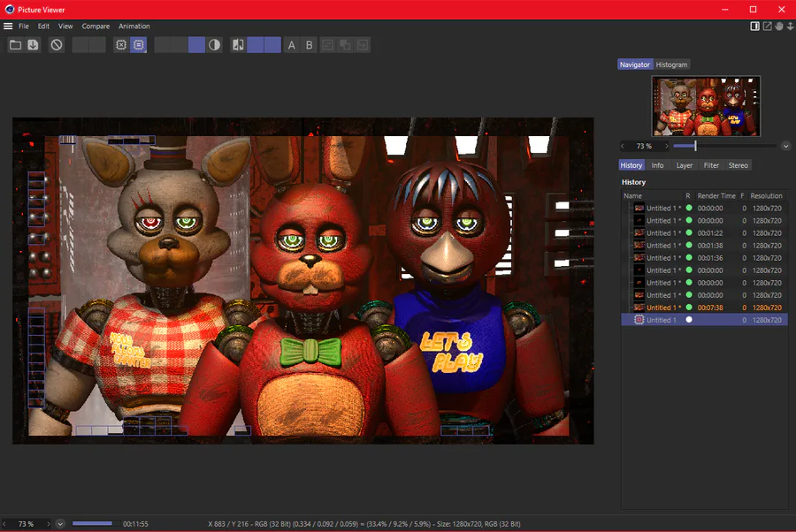Click the save image download icon

[x=33, y=45]
